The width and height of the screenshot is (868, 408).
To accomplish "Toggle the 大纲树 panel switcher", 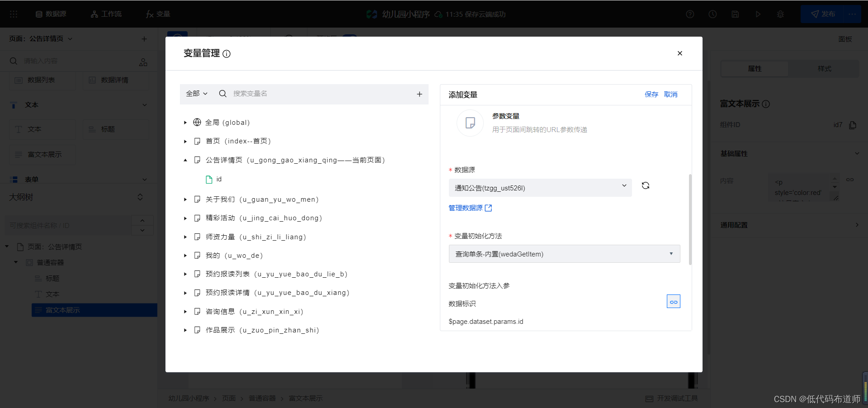I will click(140, 197).
